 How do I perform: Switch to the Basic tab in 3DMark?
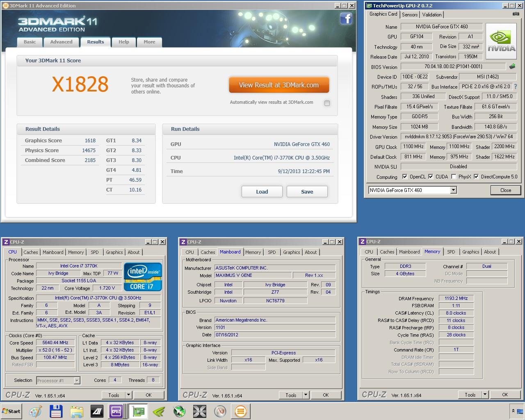pos(30,42)
